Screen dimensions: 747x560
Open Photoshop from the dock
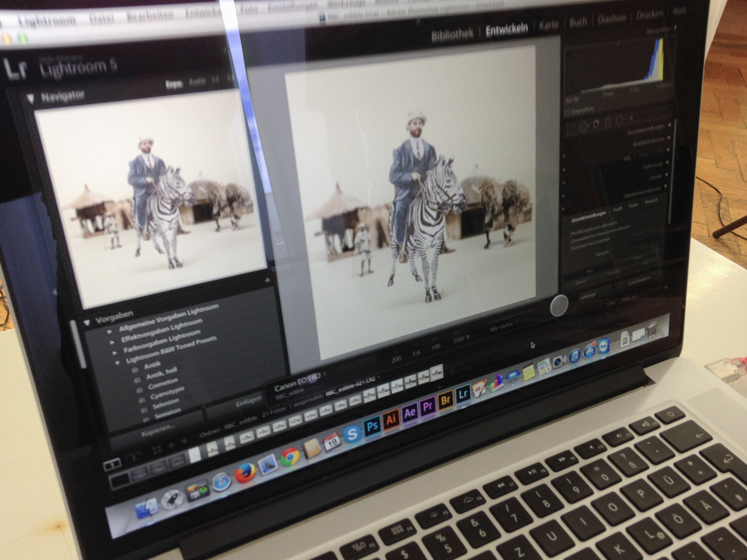pos(372,426)
